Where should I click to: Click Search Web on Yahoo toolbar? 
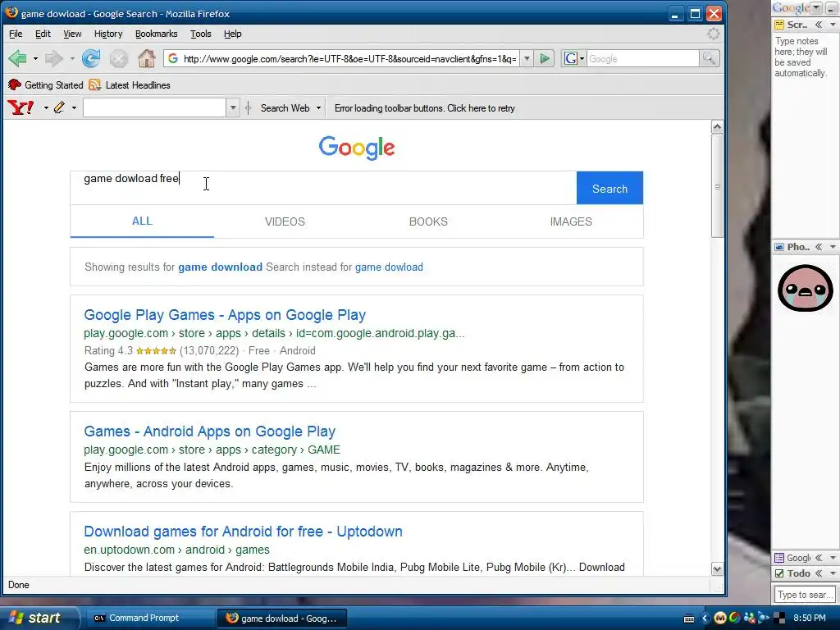pyautogui.click(x=285, y=107)
